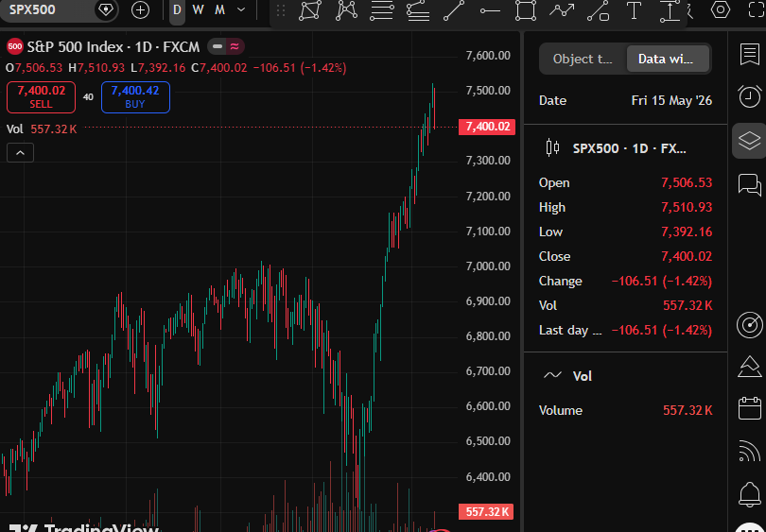This screenshot has height=532, width=766.
Task: Open the Screener radar sidebar icon
Action: [749, 324]
